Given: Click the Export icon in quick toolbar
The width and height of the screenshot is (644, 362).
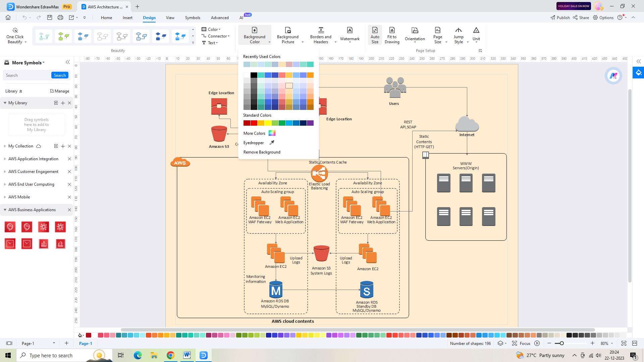Looking at the screenshot, I should (x=71, y=17).
